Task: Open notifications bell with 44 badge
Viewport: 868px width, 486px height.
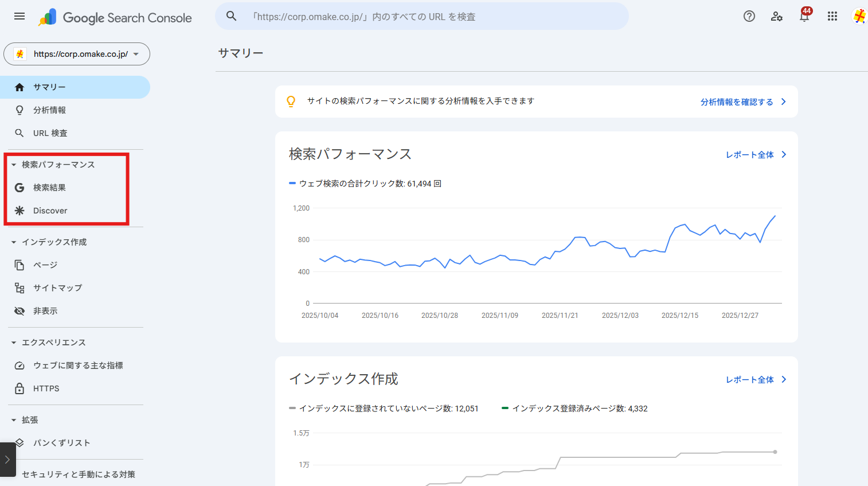Action: point(804,16)
